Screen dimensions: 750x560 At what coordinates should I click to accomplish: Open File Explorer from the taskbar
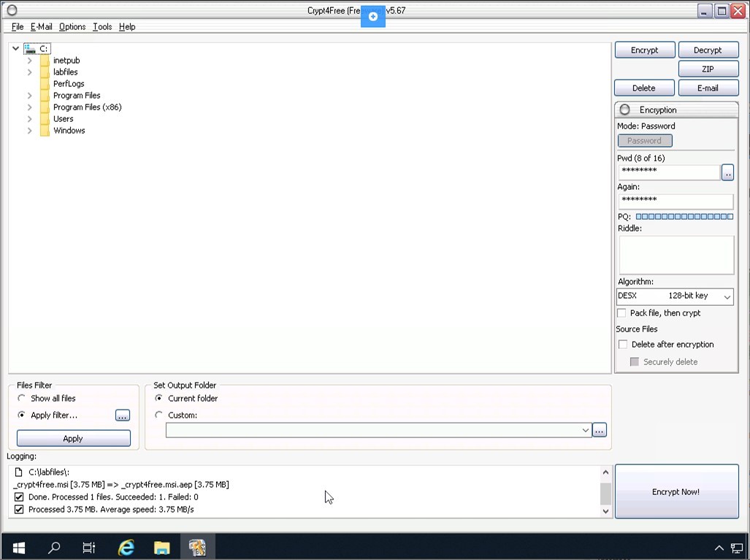coord(161,548)
